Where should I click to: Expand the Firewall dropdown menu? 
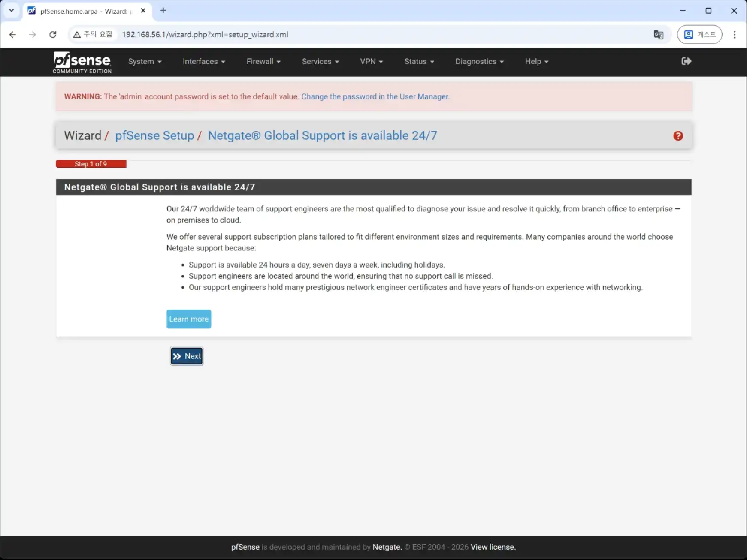click(263, 62)
